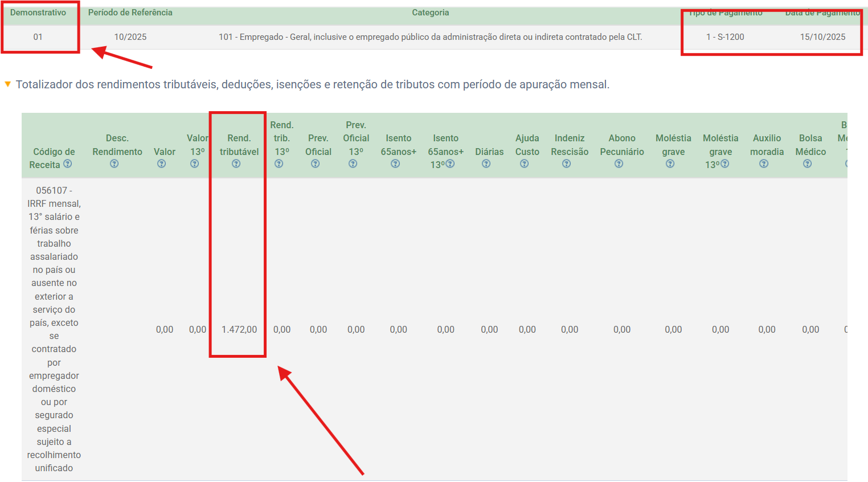
Task: Click the 0,00 under Abono Pecuniário
Action: (x=622, y=329)
